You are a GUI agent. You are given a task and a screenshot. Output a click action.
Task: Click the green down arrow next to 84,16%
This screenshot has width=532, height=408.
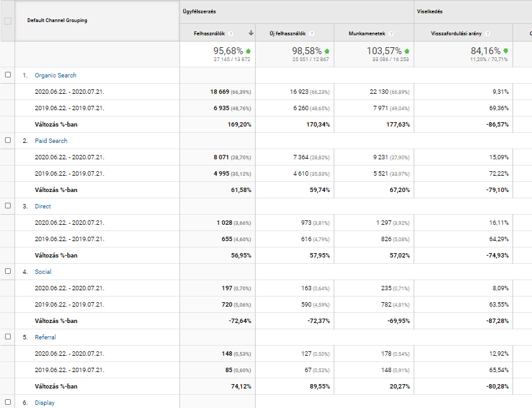coord(506,51)
